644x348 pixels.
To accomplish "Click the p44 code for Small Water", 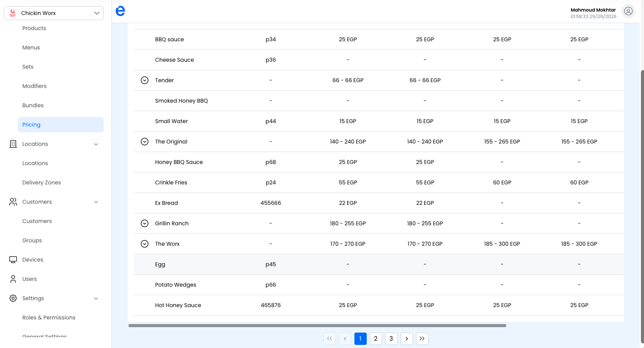I will pos(271,121).
